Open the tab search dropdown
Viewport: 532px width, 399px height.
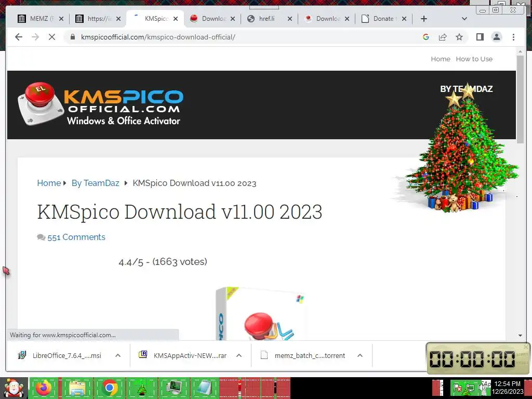pyautogui.click(x=464, y=19)
